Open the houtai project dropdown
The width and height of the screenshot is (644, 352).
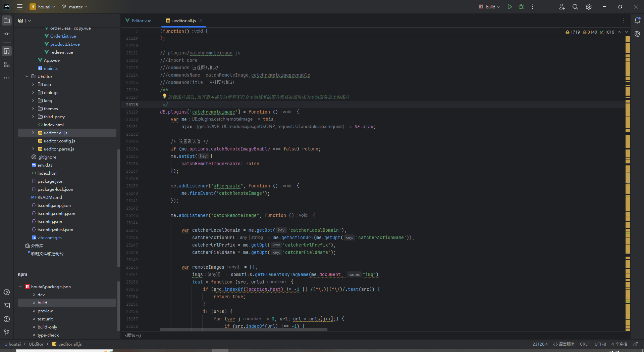pyautogui.click(x=43, y=7)
